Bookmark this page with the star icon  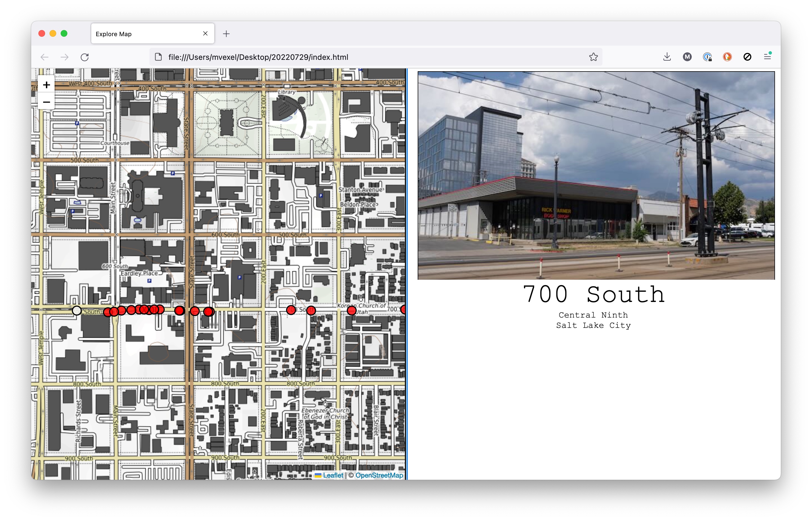coord(593,57)
